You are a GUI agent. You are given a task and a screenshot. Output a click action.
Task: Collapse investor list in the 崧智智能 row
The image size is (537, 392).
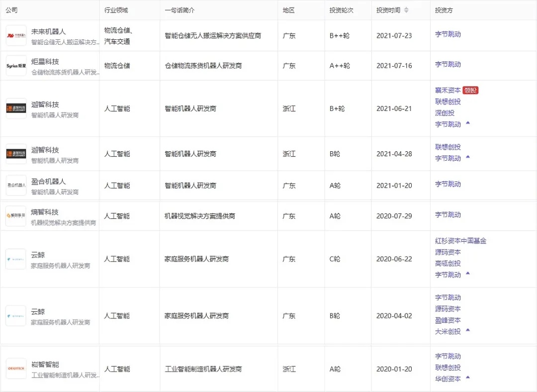(x=468, y=378)
